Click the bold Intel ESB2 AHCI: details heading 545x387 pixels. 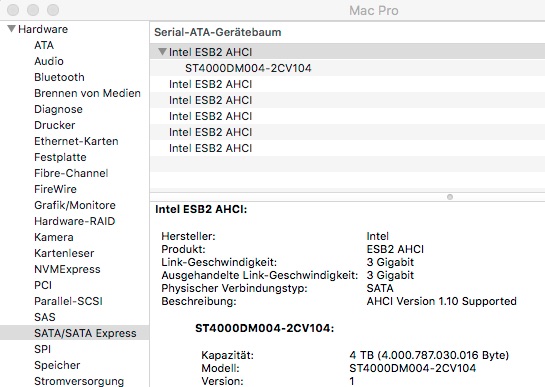coord(201,209)
